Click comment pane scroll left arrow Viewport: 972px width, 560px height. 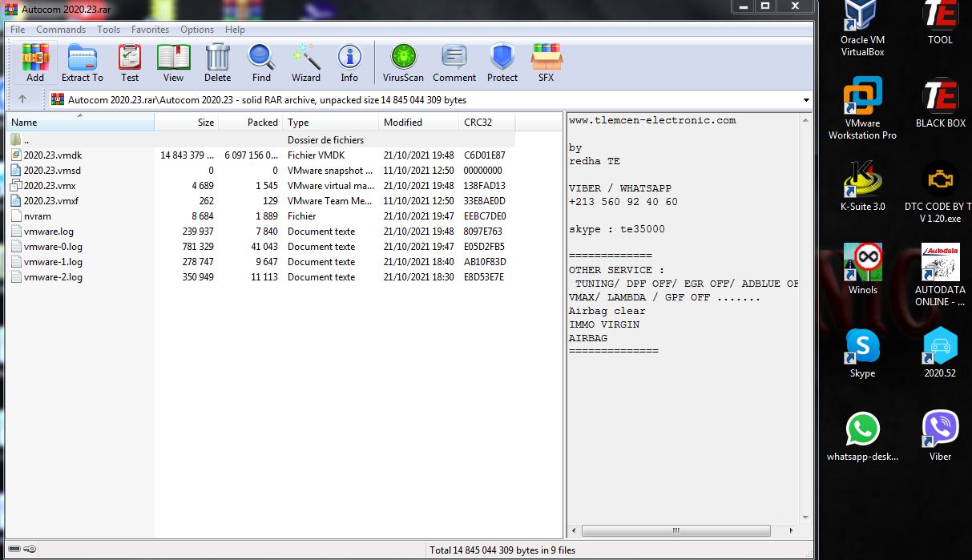click(574, 531)
